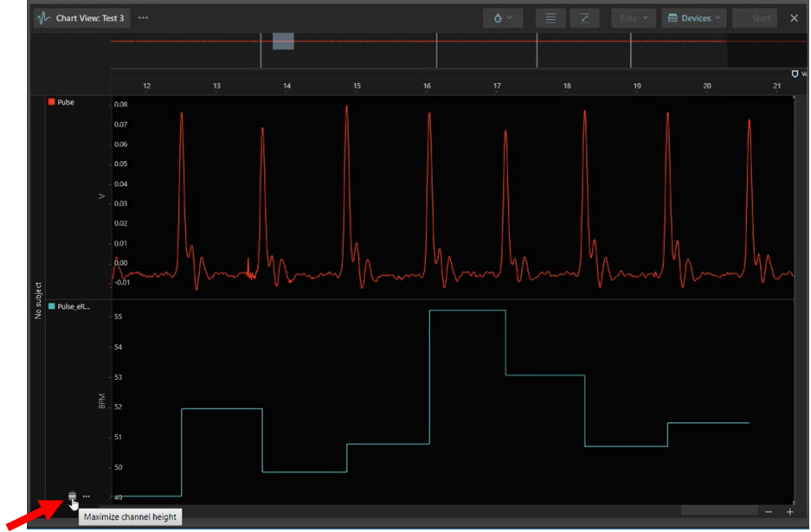Open the chart view options menu with three dots

point(143,17)
